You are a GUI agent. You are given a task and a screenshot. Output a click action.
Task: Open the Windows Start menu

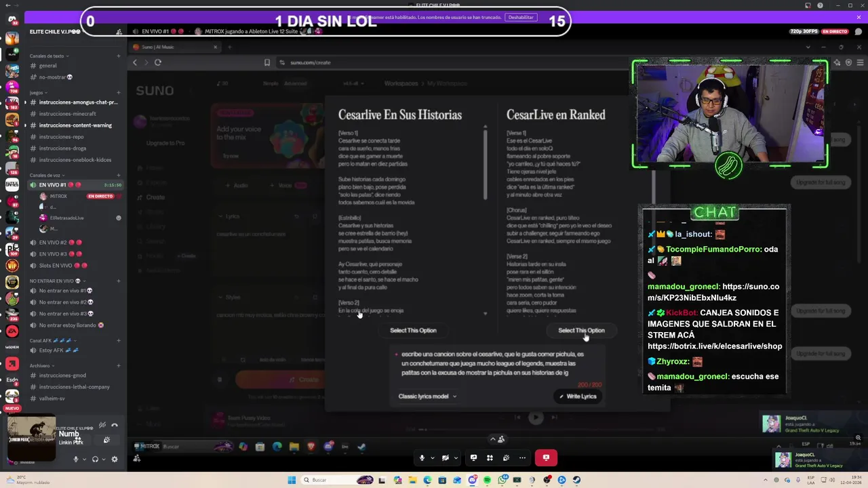(x=292, y=480)
